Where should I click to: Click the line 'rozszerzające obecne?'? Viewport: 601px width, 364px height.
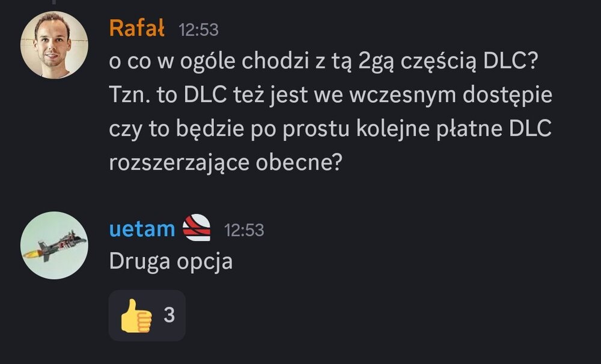coord(225,163)
